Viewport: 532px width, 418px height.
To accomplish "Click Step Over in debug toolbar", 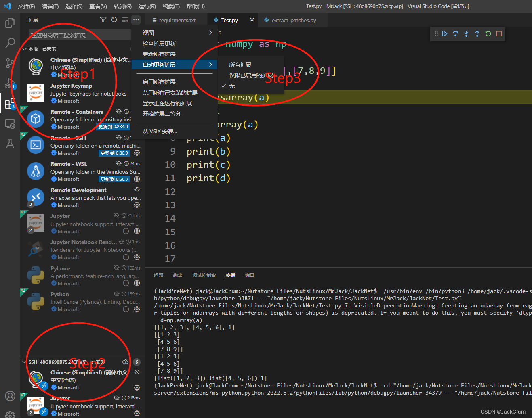I will [455, 34].
